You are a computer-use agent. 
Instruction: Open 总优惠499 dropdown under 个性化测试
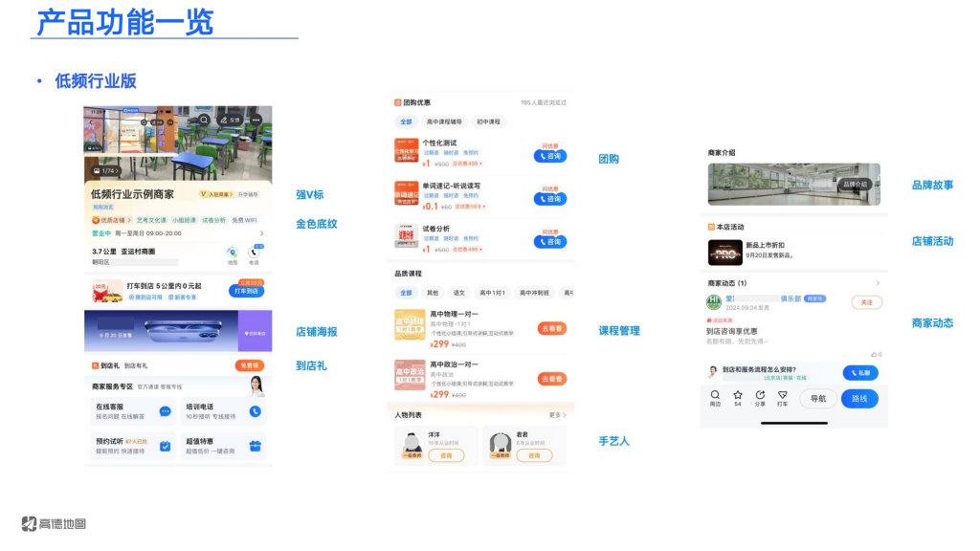(x=467, y=164)
